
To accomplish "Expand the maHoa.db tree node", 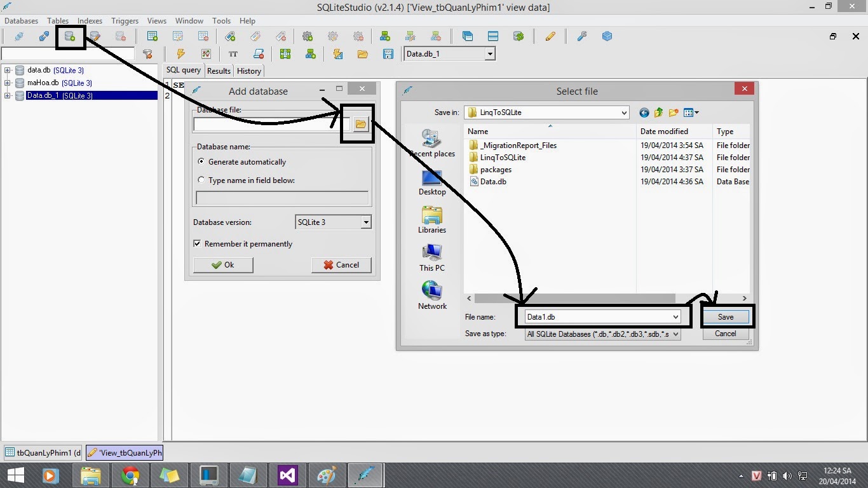I will point(8,83).
